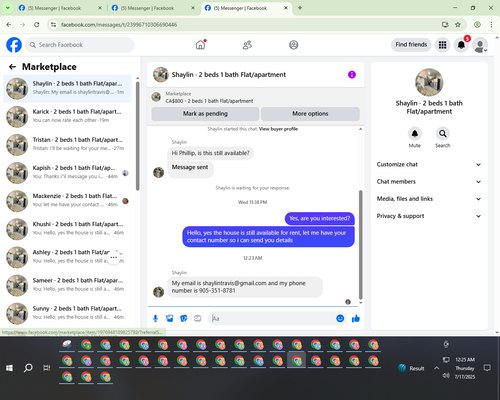The image size is (500, 400).
Task: Open Task View on taskbar
Action: point(47,368)
